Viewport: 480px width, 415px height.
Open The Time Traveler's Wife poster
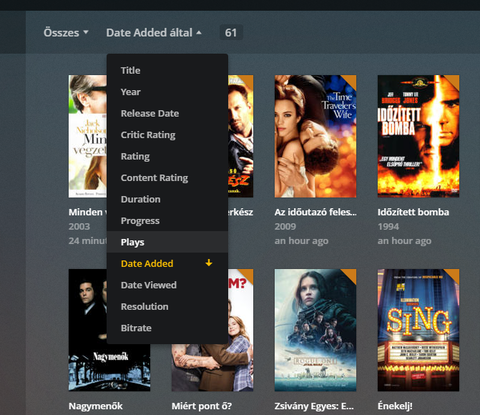coord(315,136)
